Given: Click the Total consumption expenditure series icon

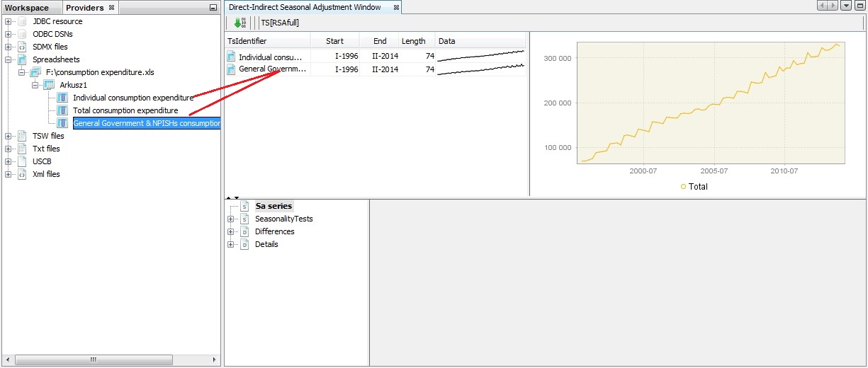Looking at the screenshot, I should coord(62,110).
